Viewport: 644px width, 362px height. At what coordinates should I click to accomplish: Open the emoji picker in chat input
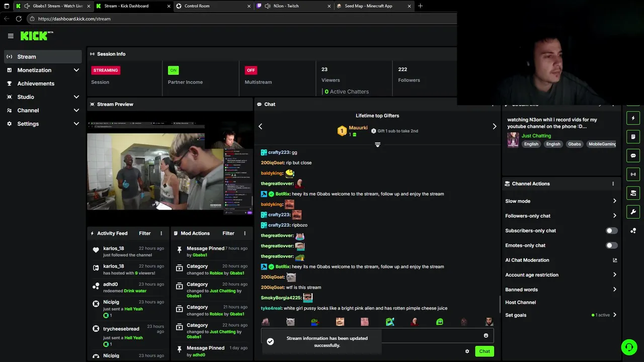tap(486, 335)
